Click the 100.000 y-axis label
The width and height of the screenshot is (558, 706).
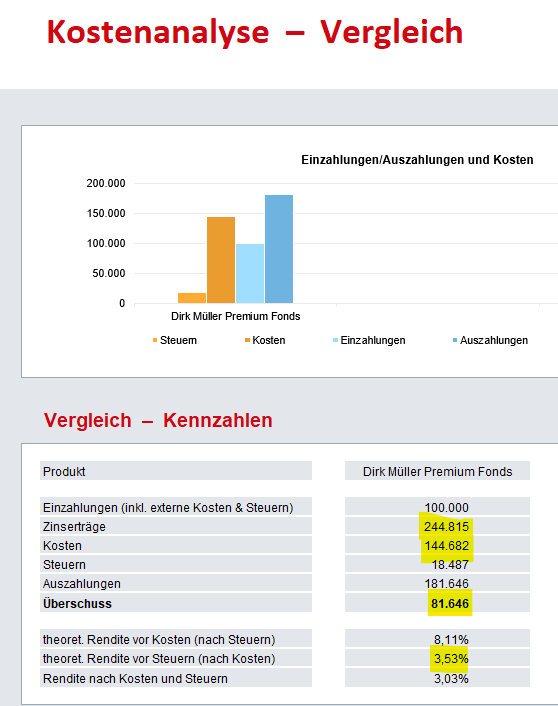pos(106,244)
